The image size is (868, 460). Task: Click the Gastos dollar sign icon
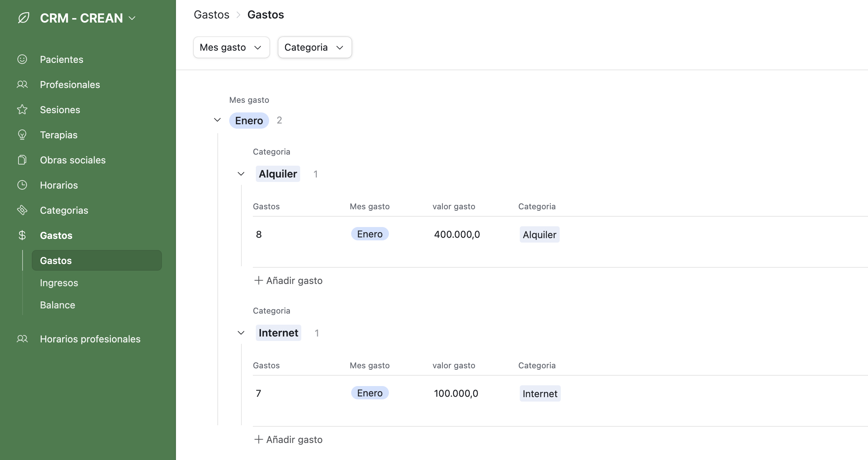22,235
